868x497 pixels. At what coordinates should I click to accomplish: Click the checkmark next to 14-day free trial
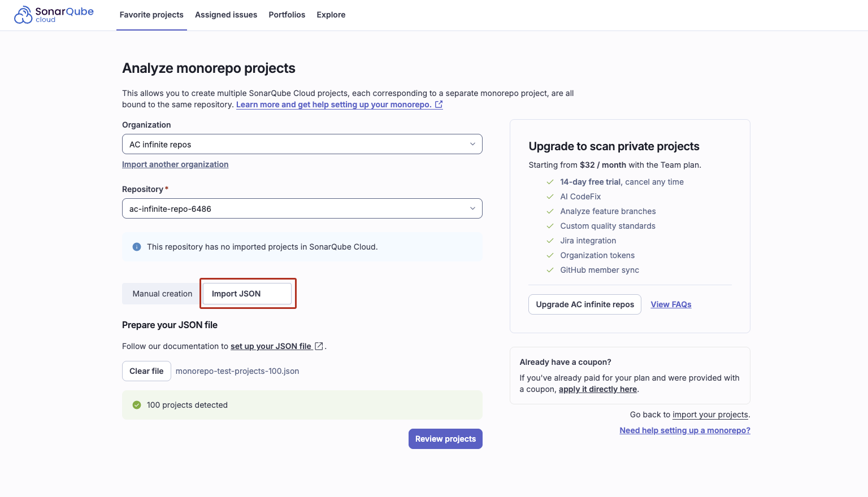pyautogui.click(x=550, y=182)
